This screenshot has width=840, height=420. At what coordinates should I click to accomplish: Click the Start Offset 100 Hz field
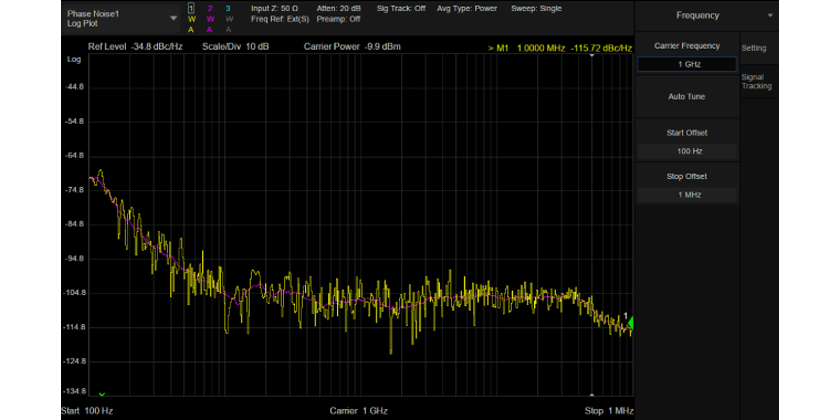[687, 152]
